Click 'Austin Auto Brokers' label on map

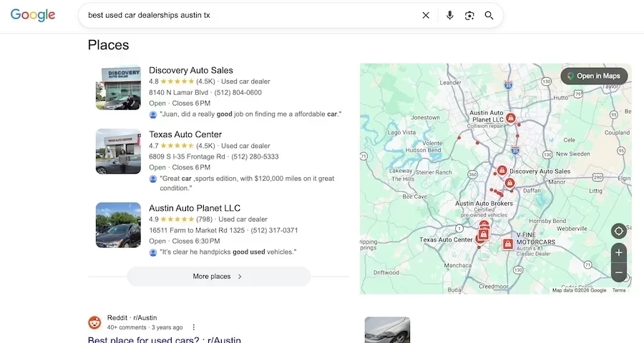(x=484, y=203)
